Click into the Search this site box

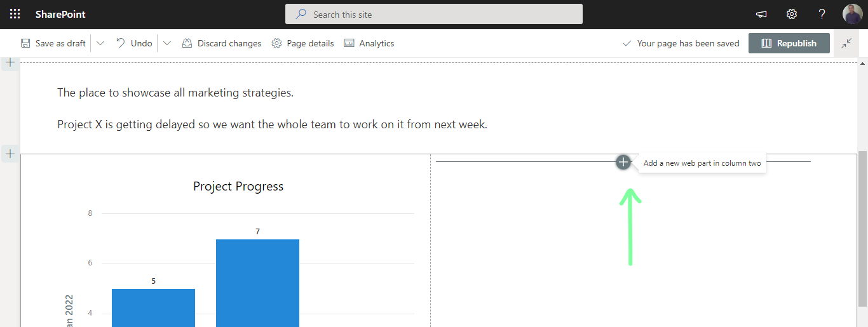[433, 14]
